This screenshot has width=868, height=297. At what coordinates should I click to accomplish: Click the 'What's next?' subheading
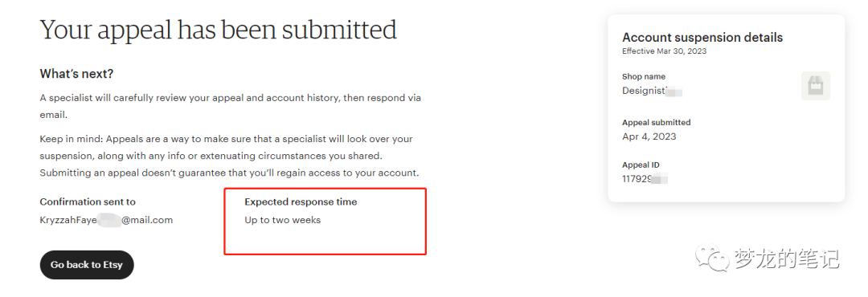(76, 74)
